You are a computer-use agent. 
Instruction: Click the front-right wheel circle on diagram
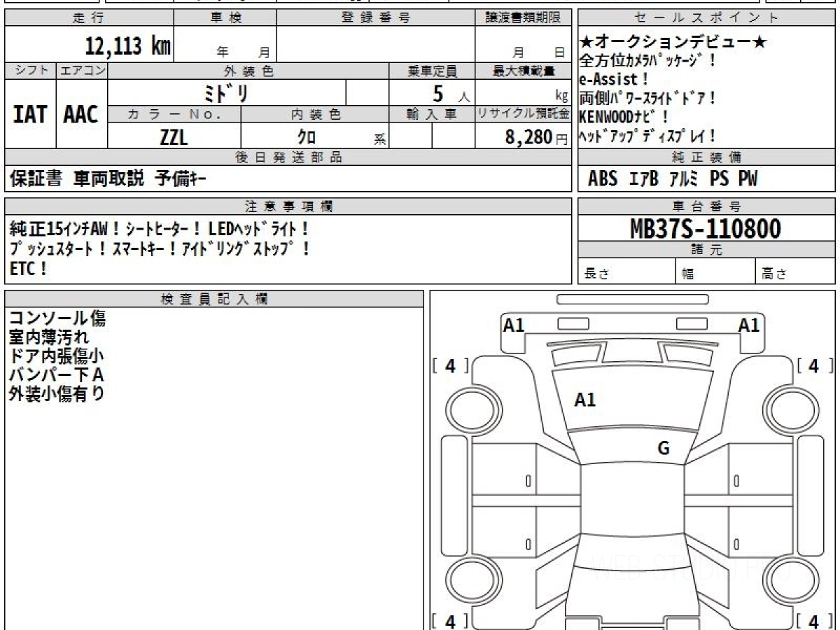[789, 408]
